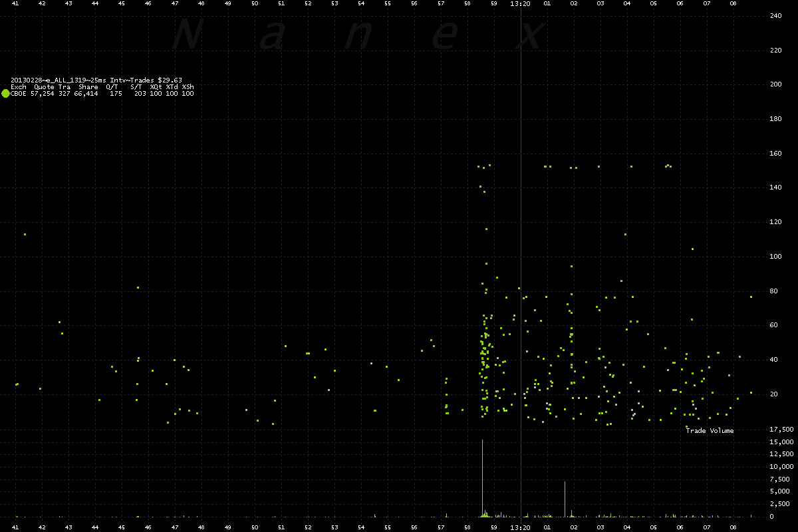Image resolution: width=798 pixels, height=532 pixels.
Task: Click the "Trade Volume" panel label
Action: pos(710,431)
